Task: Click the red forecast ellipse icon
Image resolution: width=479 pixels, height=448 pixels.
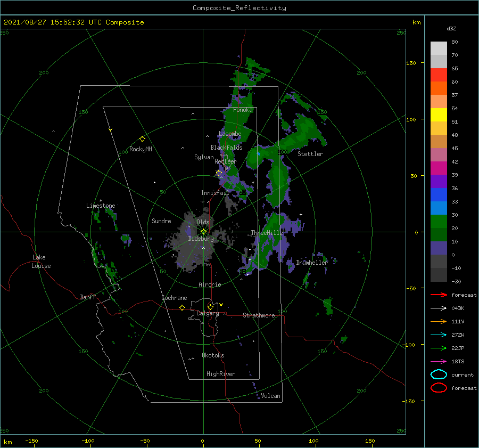Action: click(x=439, y=388)
